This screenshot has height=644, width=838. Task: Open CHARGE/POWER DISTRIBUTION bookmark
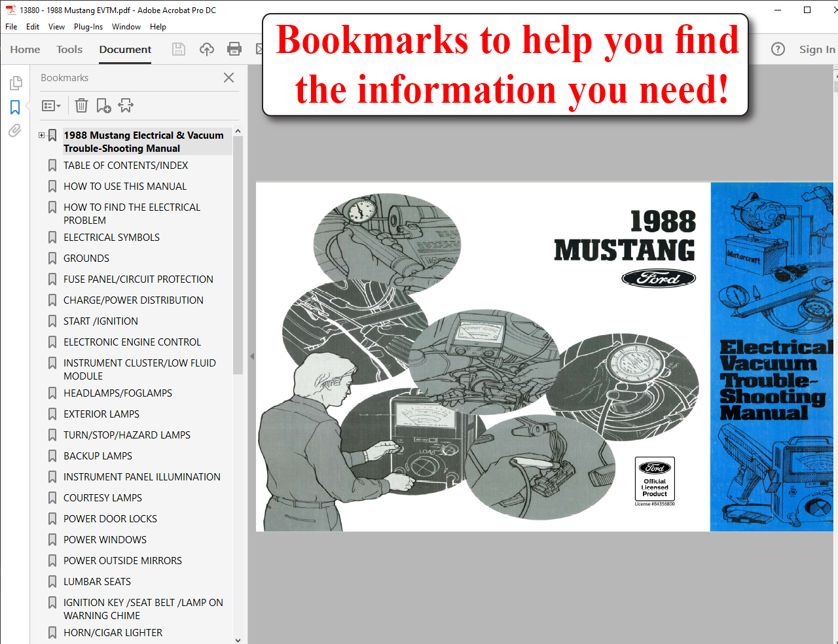point(134,300)
